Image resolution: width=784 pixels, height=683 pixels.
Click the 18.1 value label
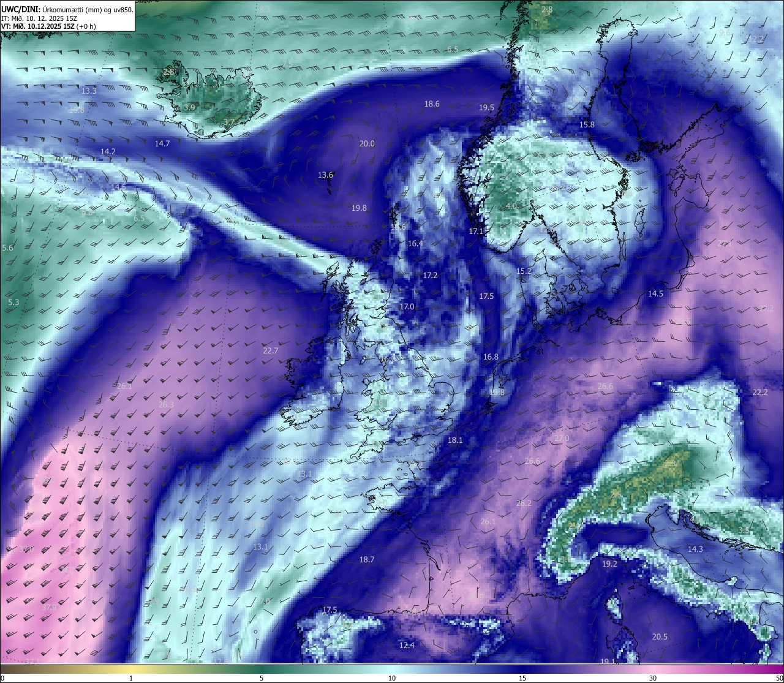[x=455, y=440]
